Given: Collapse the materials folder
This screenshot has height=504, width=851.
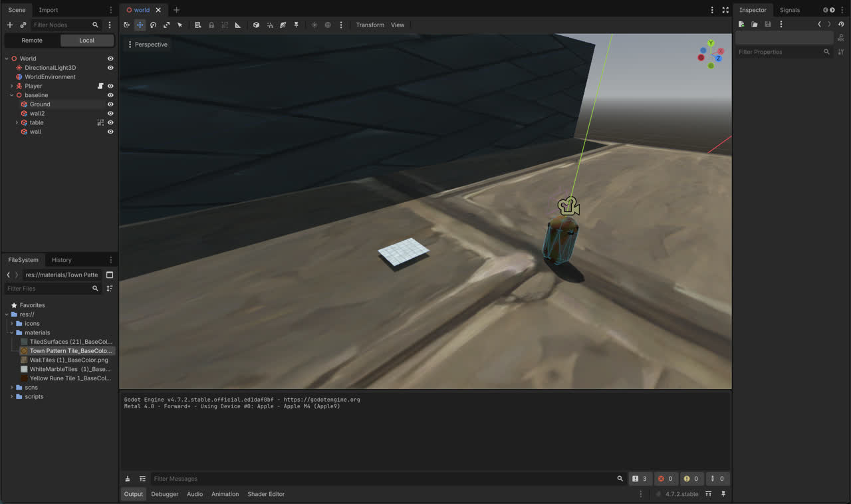Looking at the screenshot, I should 11,332.
